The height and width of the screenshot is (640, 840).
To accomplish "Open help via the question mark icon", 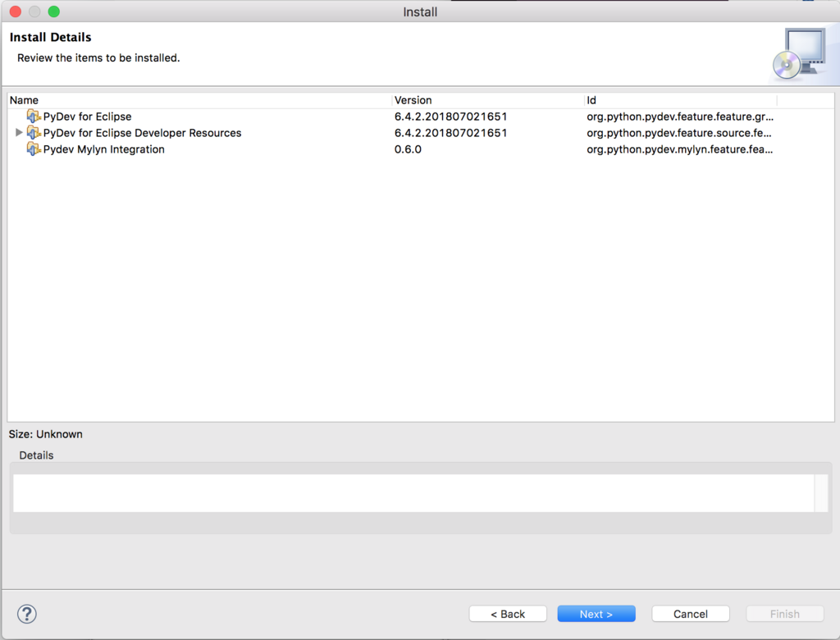I will 27,614.
